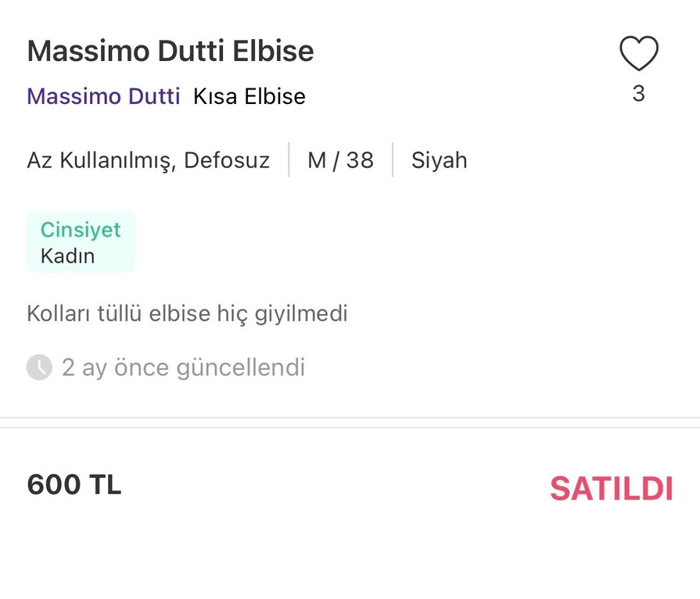
Task: Tap the favorites count under the heart
Action: pyautogui.click(x=639, y=93)
